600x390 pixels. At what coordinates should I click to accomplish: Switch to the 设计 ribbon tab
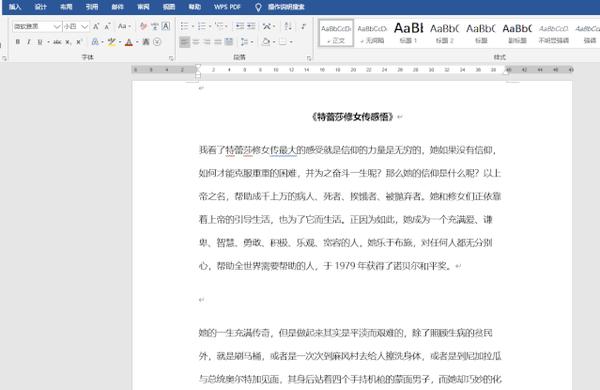point(41,7)
